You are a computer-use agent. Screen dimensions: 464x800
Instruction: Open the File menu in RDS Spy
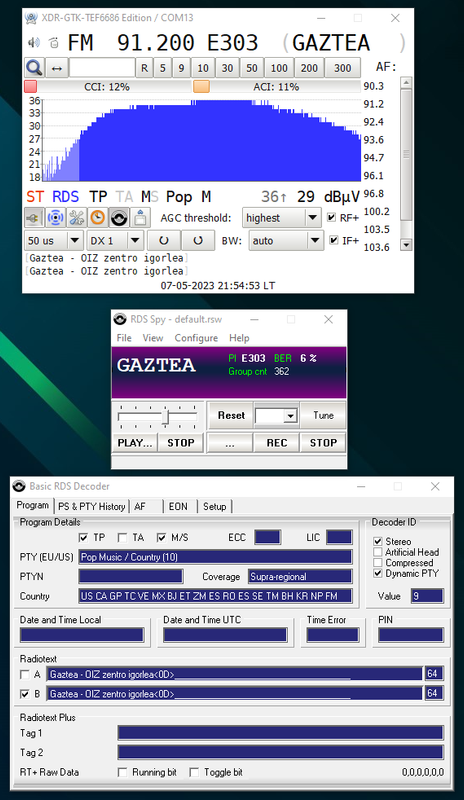point(124,338)
